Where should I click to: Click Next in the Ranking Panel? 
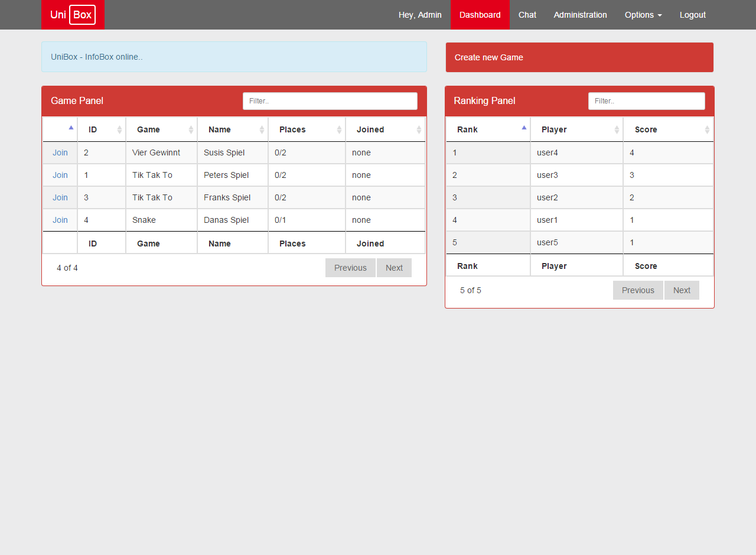(682, 290)
